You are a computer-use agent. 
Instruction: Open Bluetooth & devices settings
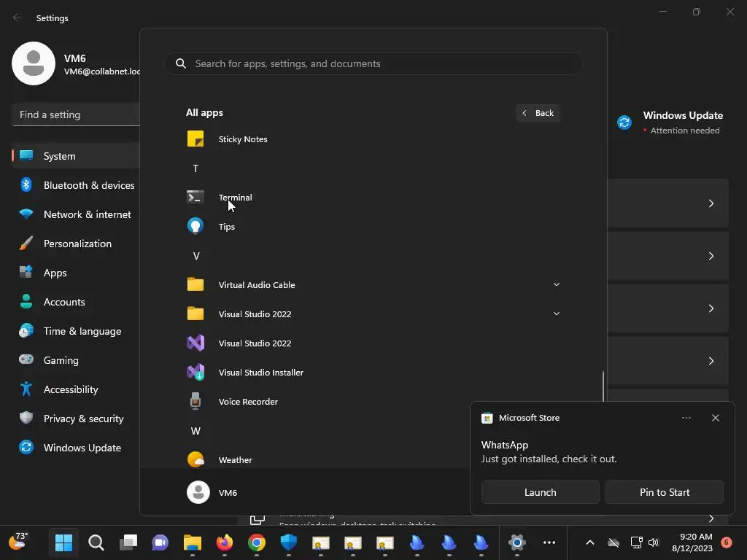(x=76, y=185)
